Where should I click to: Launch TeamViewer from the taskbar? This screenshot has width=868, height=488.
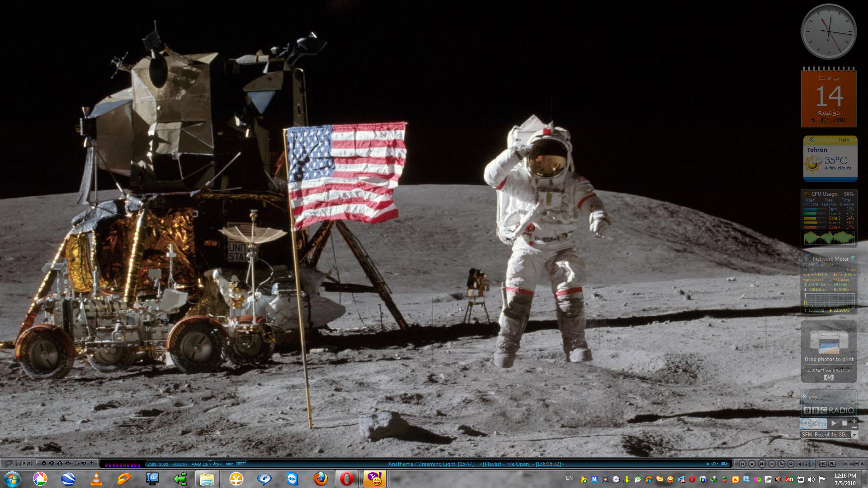click(292, 479)
